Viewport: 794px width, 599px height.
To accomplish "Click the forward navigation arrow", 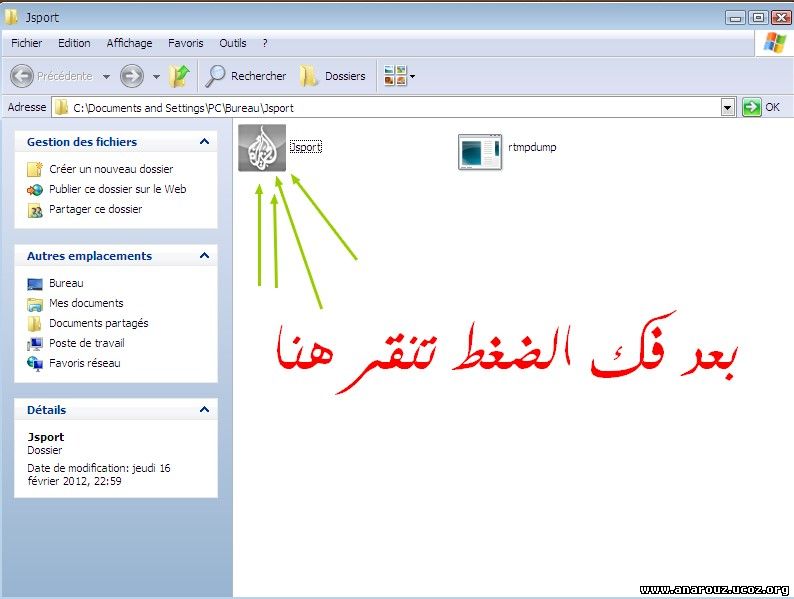I will pyautogui.click(x=132, y=76).
